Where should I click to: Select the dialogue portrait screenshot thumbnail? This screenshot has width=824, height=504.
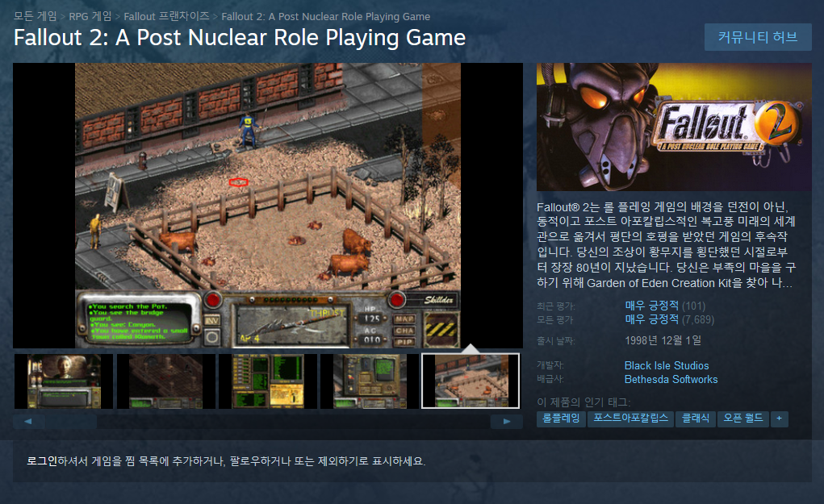click(64, 381)
